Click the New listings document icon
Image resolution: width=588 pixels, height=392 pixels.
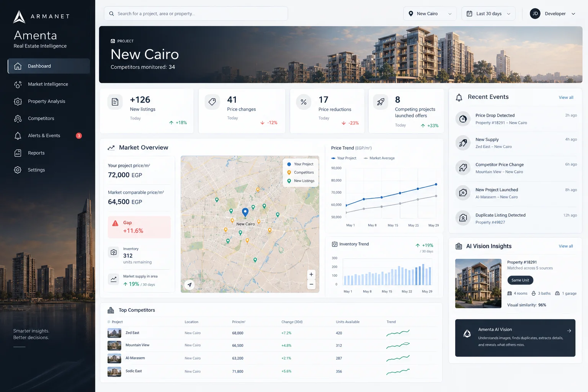click(115, 102)
